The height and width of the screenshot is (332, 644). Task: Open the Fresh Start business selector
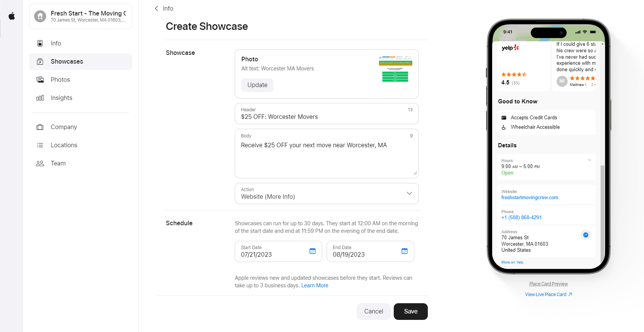click(x=81, y=16)
